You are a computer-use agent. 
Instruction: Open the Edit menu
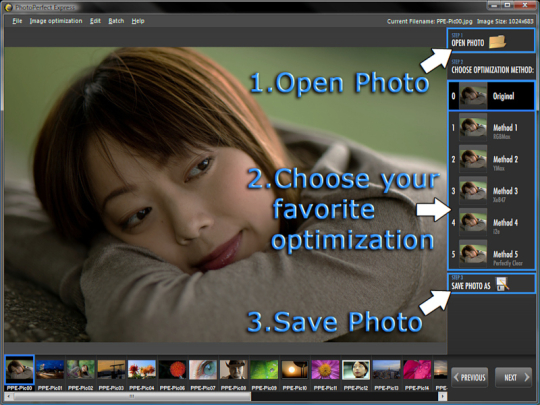point(95,21)
